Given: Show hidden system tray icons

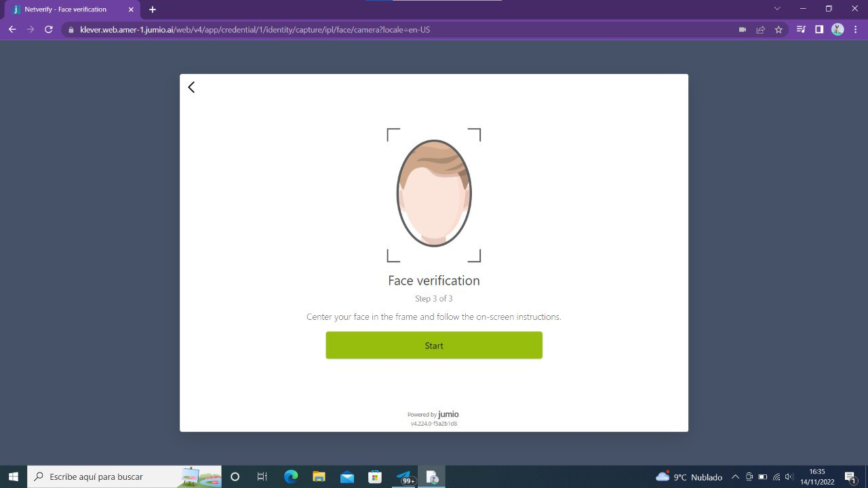Looking at the screenshot, I should [735, 476].
